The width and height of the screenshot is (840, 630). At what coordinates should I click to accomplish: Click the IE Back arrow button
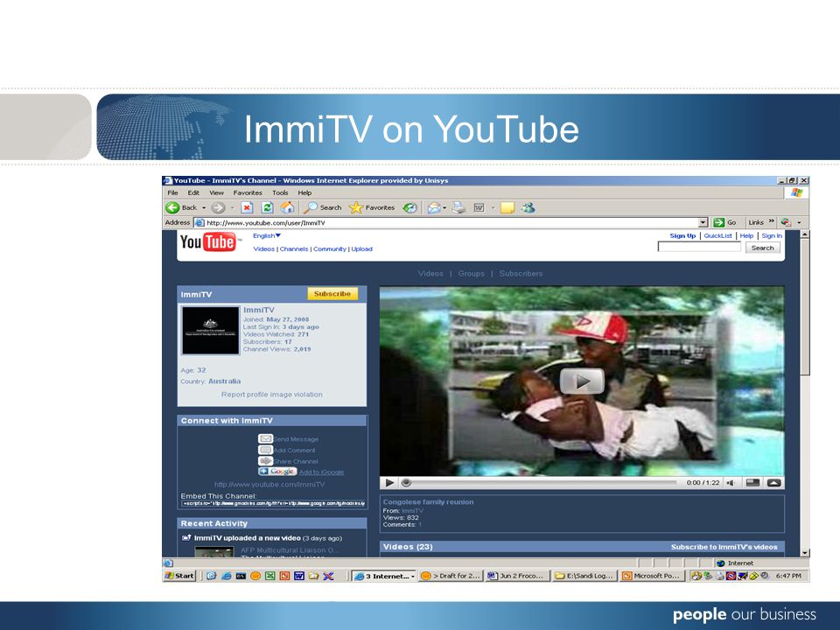pos(172,208)
